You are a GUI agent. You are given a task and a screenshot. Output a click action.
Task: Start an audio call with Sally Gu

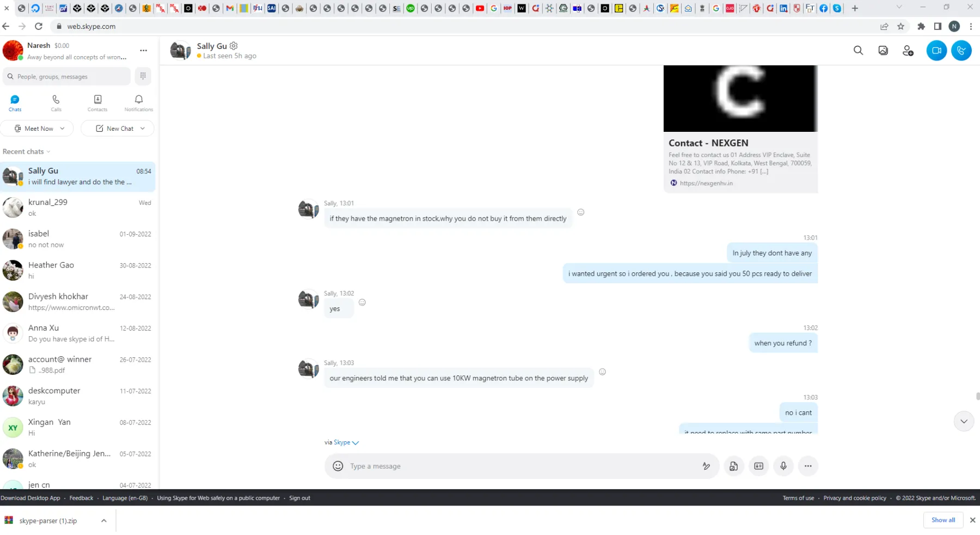coord(961,51)
